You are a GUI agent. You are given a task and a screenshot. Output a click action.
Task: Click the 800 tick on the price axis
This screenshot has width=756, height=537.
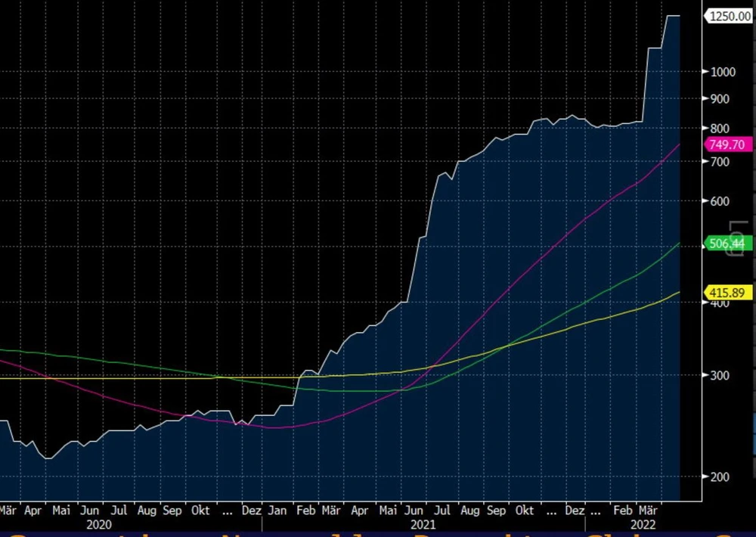[719, 129]
